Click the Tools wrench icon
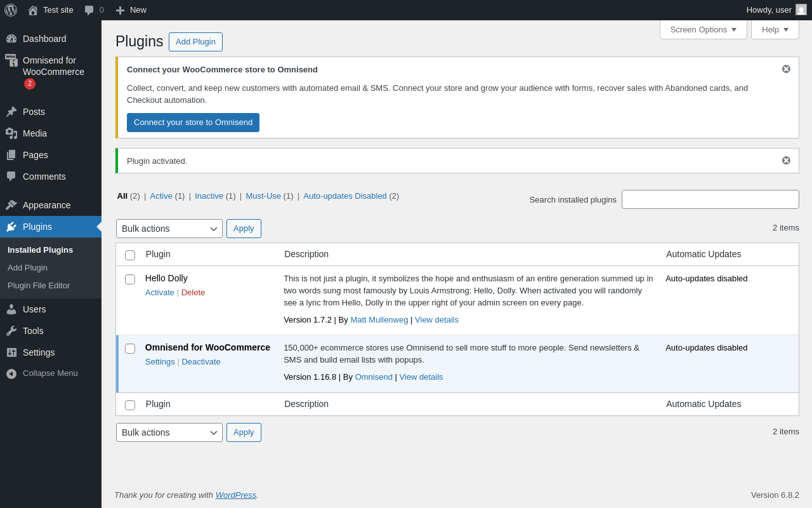812x508 pixels. [11, 331]
